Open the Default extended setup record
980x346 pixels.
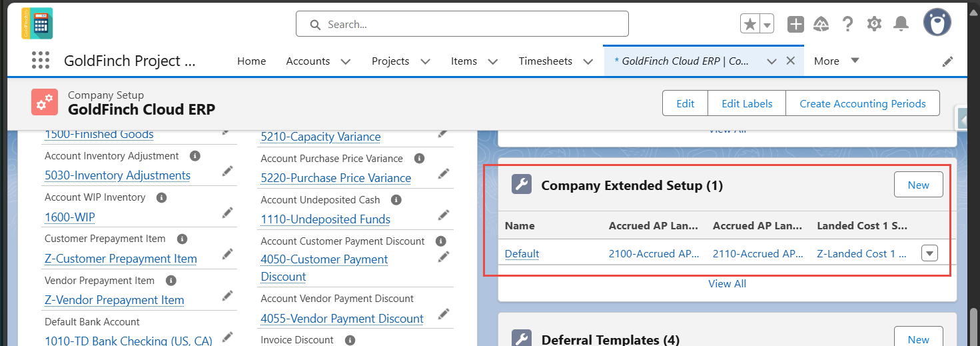(522, 254)
